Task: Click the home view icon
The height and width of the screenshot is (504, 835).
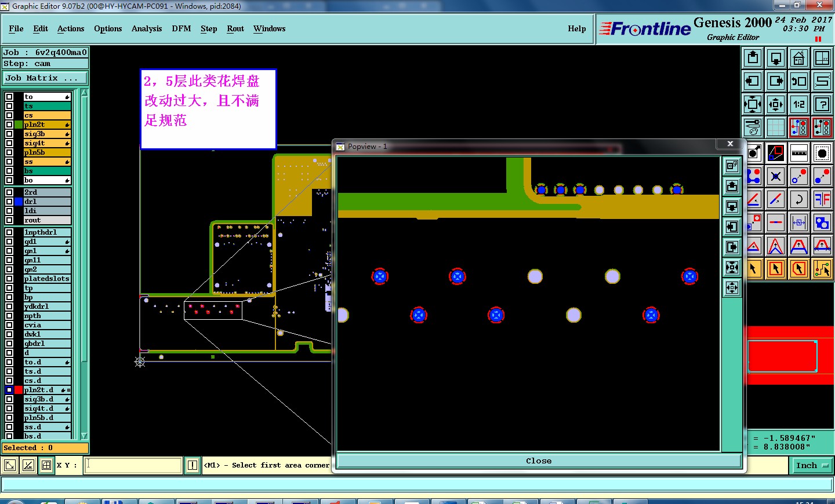Action: pyautogui.click(x=799, y=58)
